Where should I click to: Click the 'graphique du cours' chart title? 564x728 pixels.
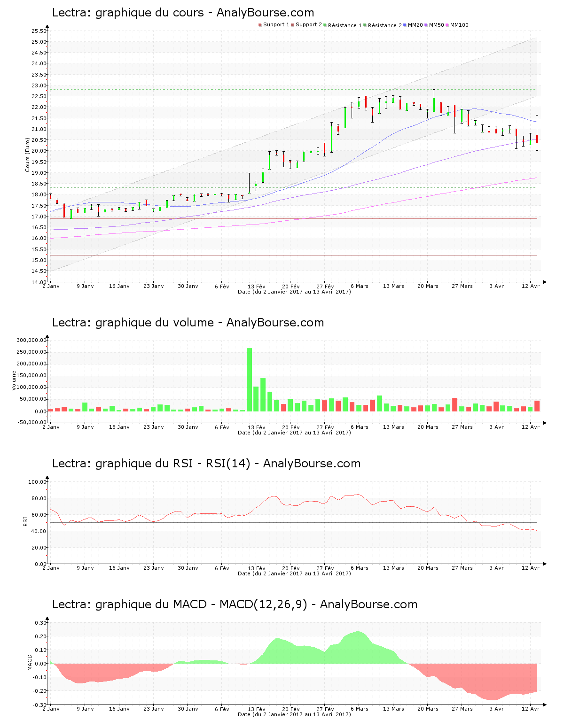(x=183, y=13)
